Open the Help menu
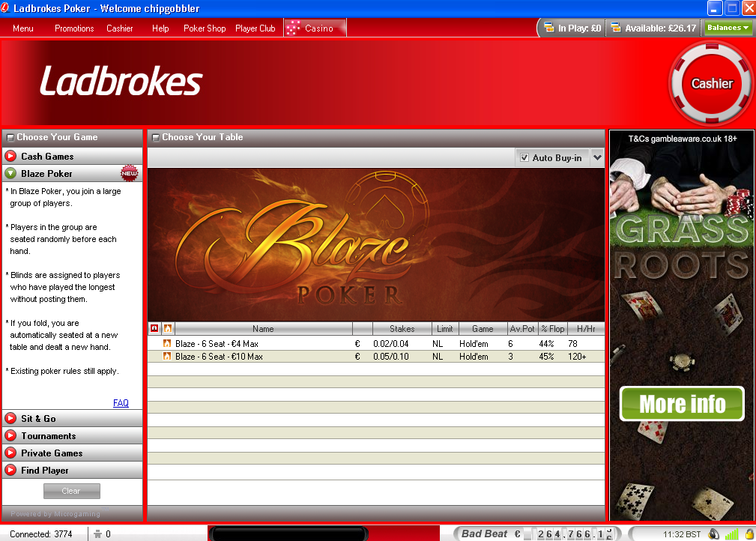 point(160,28)
